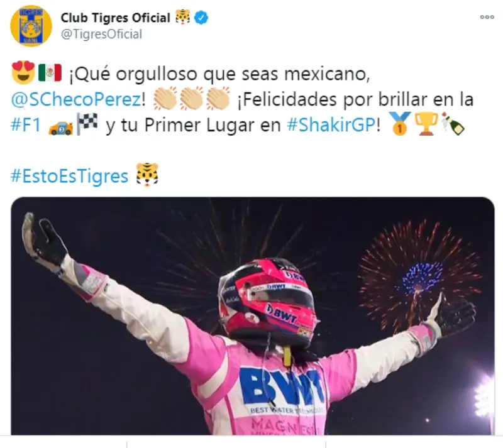
Task: Click the Mexican flag emoji
Action: pyautogui.click(x=50, y=72)
